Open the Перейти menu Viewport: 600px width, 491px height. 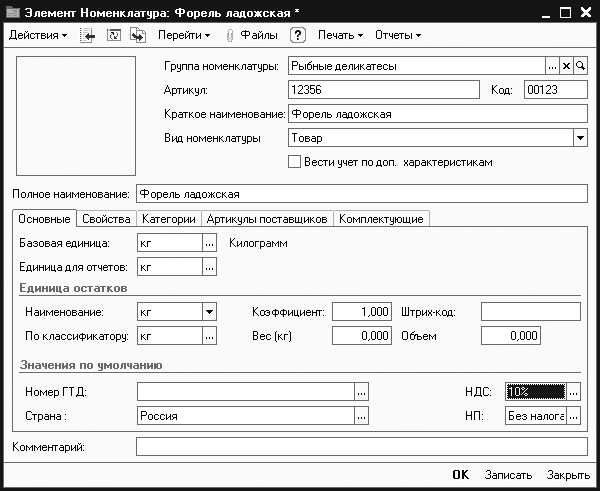click(184, 35)
